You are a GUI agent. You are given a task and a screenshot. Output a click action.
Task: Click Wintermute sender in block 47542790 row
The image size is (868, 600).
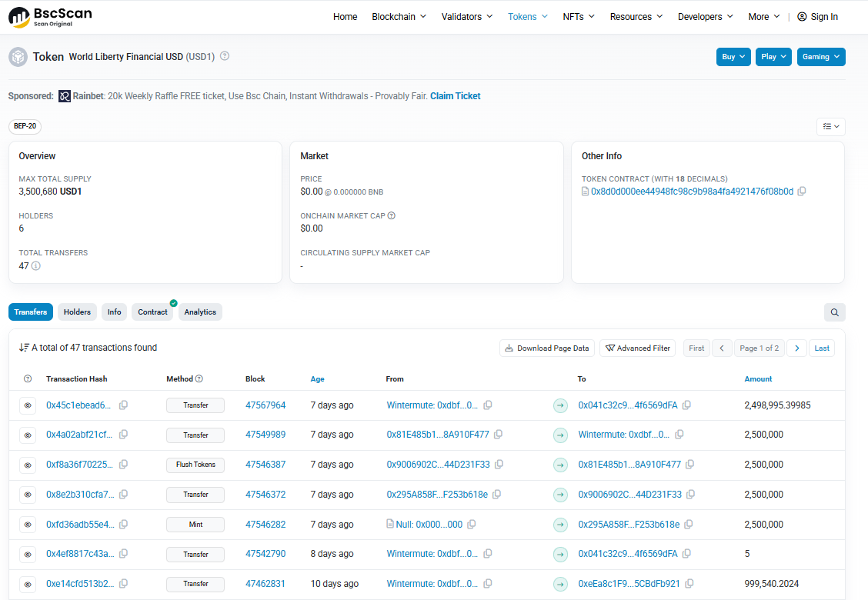[432, 554]
